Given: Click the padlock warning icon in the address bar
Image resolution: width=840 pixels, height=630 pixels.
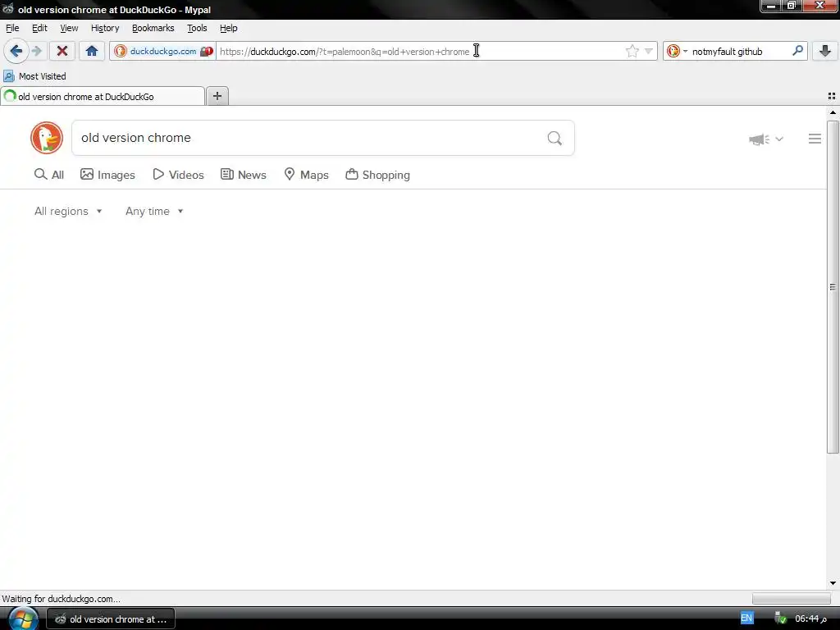Looking at the screenshot, I should click(207, 52).
